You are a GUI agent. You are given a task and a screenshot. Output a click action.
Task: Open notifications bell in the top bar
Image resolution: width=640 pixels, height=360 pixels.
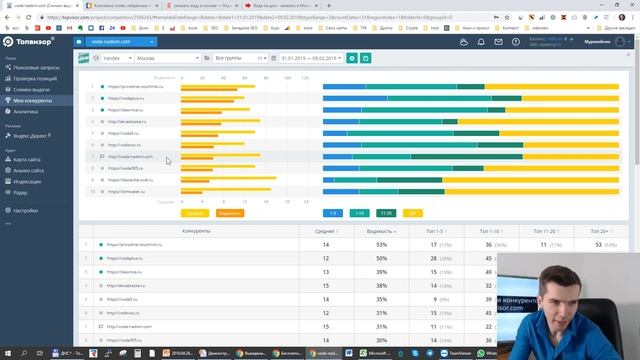[x=481, y=42]
